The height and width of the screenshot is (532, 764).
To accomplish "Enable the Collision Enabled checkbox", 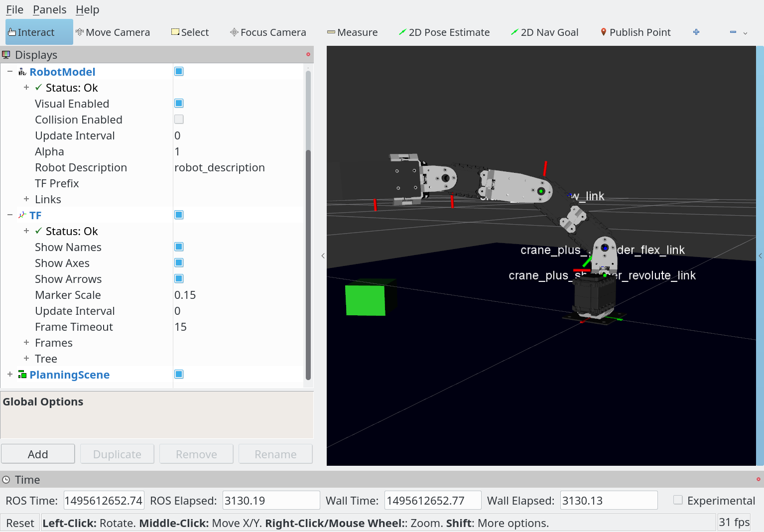I will click(x=179, y=119).
